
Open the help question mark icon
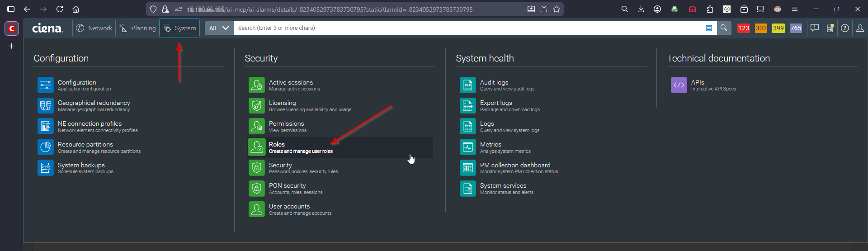tap(845, 28)
